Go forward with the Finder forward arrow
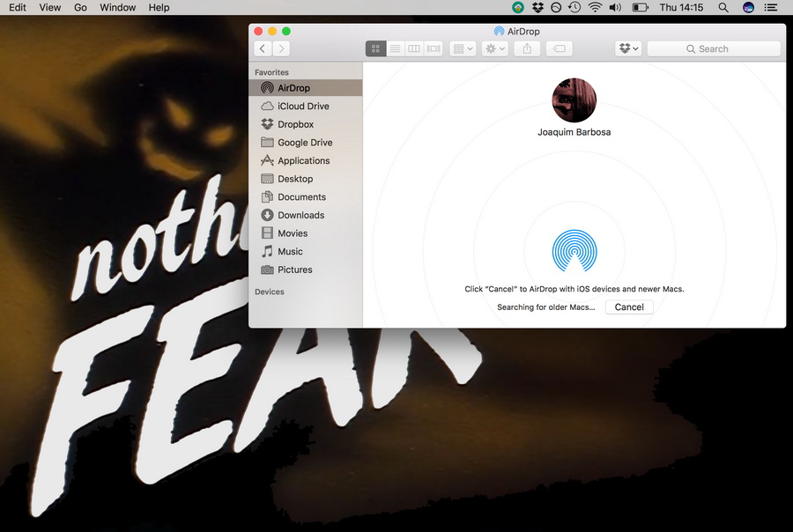 coord(282,49)
